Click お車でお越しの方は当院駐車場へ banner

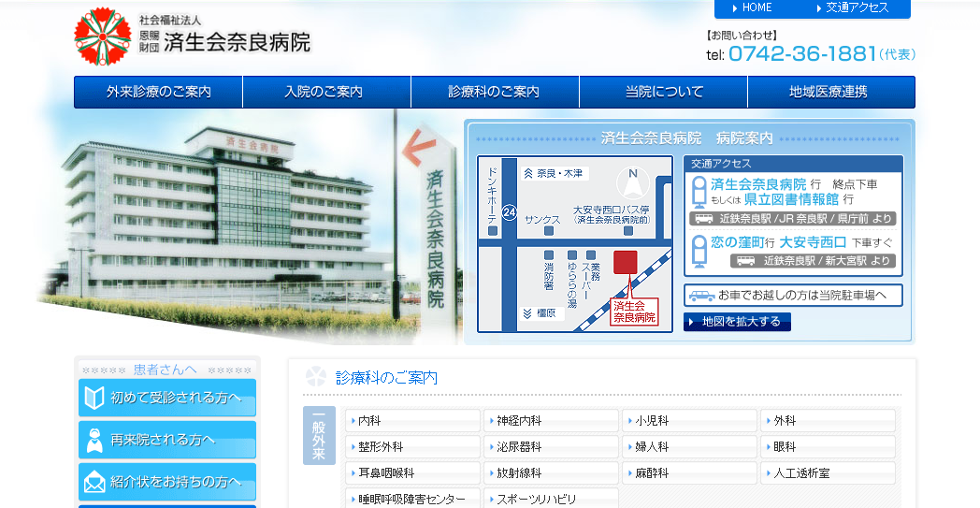pyautogui.click(x=793, y=296)
